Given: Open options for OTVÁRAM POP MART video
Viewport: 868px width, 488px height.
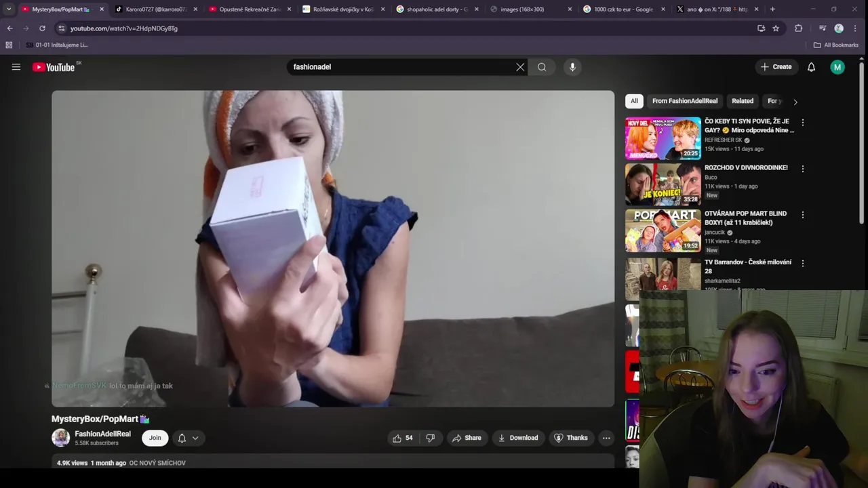Looking at the screenshot, I should coord(803,215).
